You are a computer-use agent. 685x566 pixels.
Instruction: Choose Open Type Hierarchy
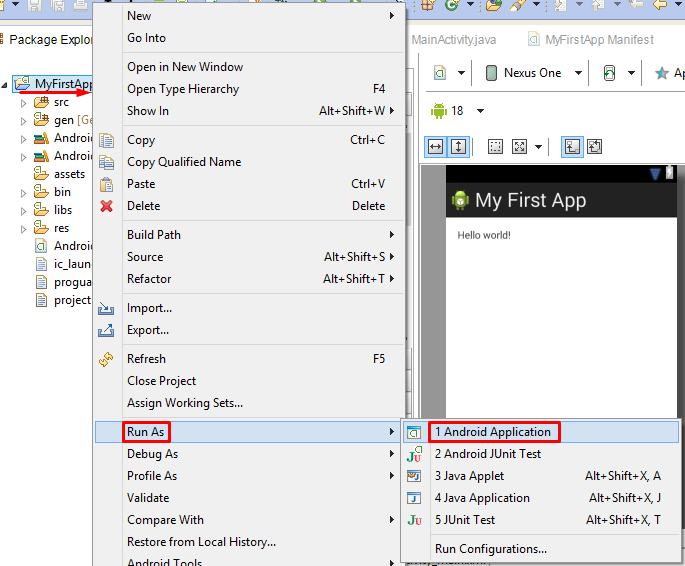point(248,89)
